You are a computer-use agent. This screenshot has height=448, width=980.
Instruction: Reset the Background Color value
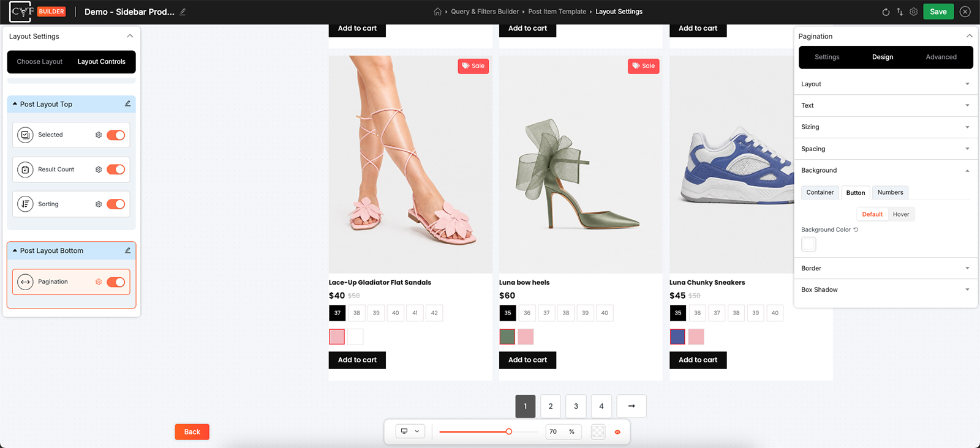coord(856,230)
